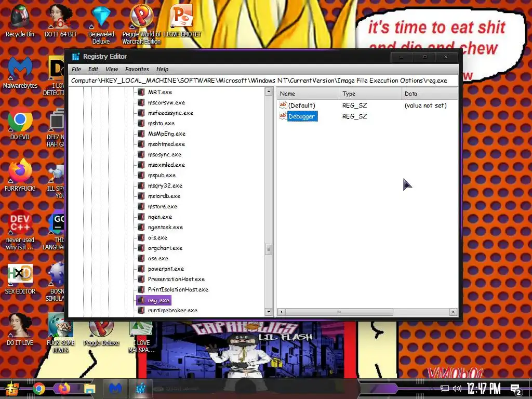Select the msfeedssync.exe key
Viewport: 532px width, 399px height.
tap(170, 113)
